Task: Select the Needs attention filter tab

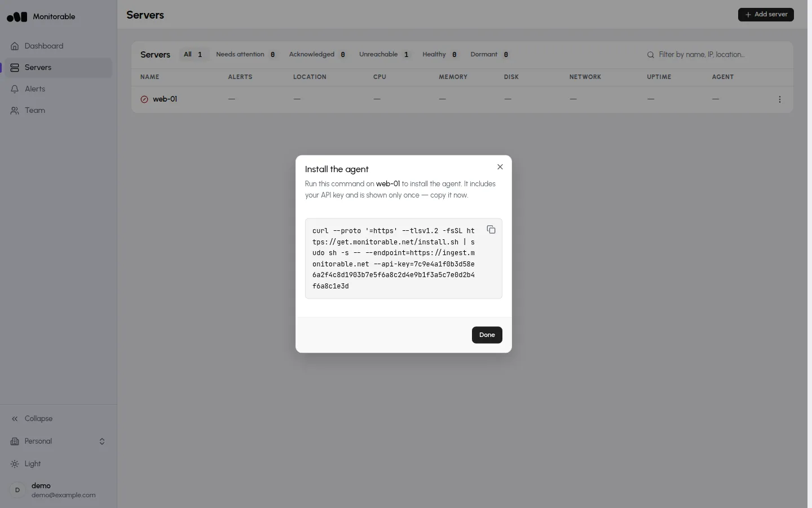Action: coord(246,55)
